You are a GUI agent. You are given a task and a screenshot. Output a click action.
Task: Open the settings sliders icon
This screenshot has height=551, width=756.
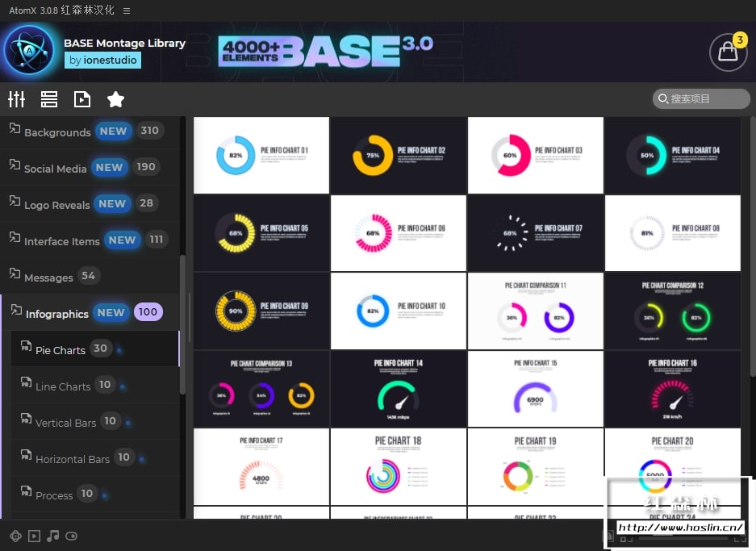pyautogui.click(x=16, y=99)
